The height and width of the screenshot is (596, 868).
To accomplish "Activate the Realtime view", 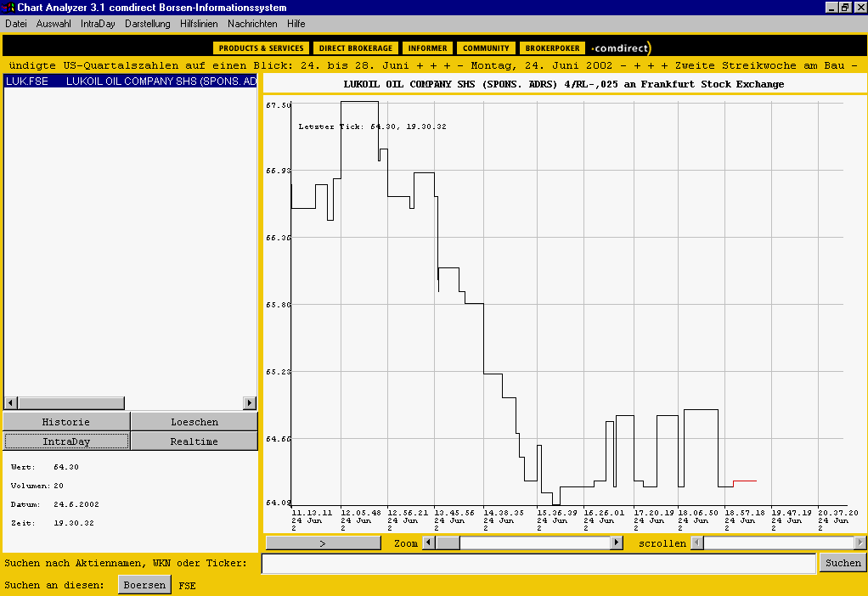I will click(194, 441).
